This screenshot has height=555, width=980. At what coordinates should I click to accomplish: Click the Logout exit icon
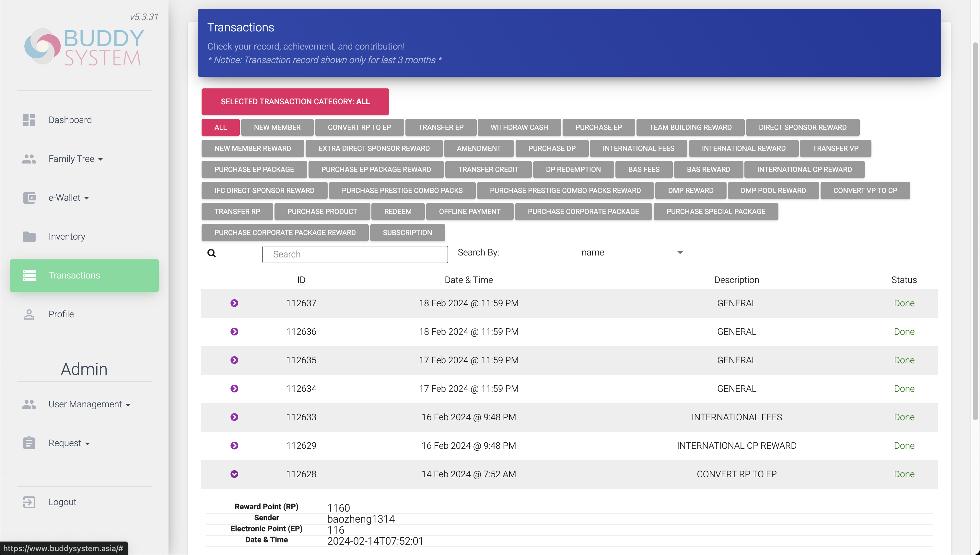[29, 502]
